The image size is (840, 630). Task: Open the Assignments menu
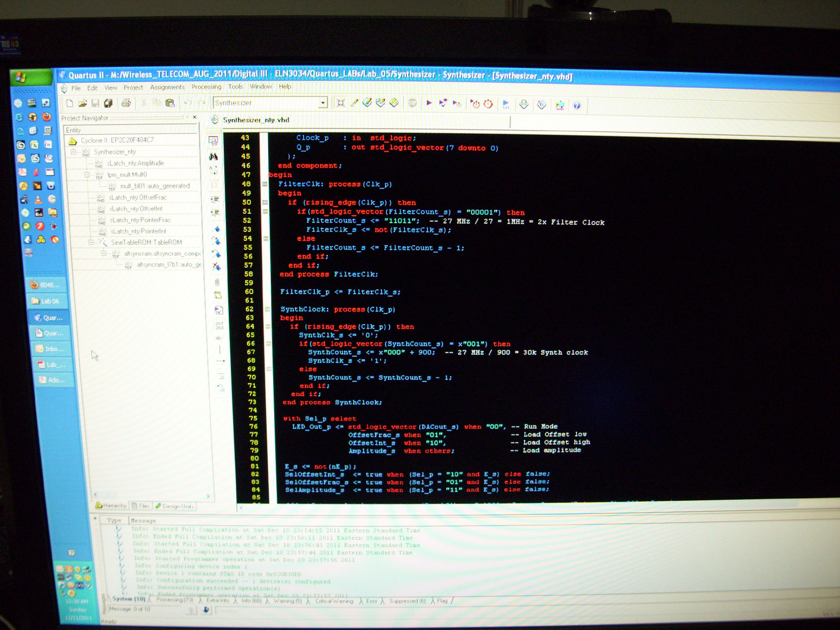pos(167,87)
